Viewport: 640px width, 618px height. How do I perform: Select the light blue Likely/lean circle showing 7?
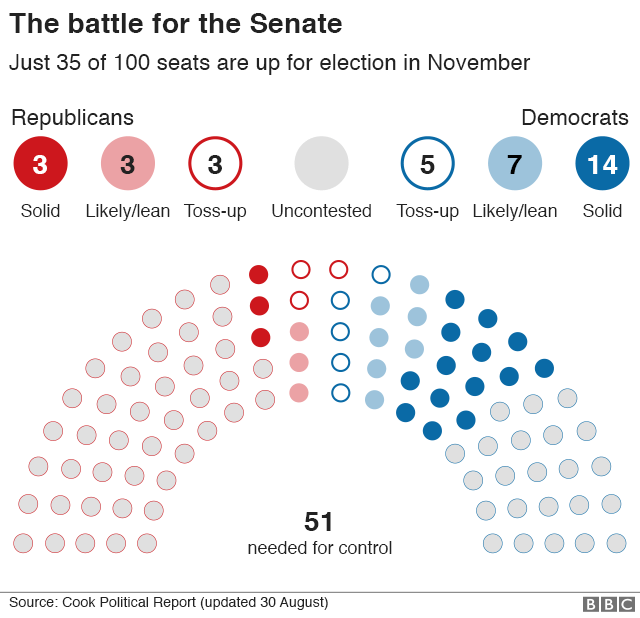click(x=515, y=164)
